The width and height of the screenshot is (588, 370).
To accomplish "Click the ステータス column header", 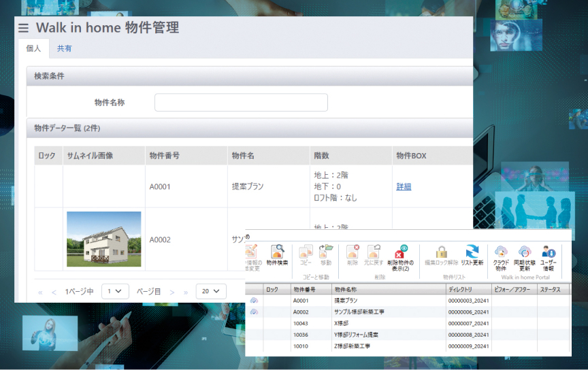I will coord(553,289).
